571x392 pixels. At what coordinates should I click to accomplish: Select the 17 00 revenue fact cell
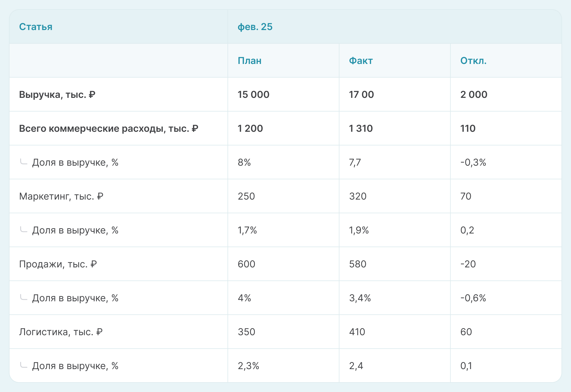361,95
